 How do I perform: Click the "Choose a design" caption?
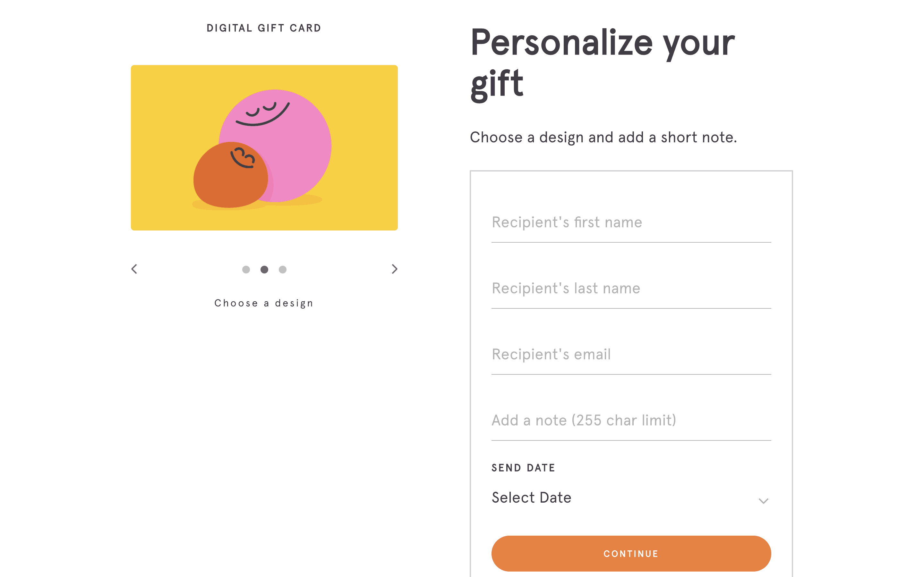pyautogui.click(x=264, y=303)
